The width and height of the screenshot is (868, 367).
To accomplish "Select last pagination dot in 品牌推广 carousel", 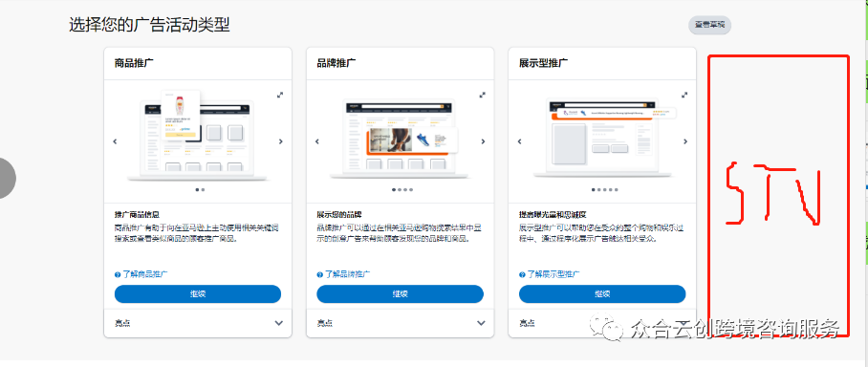I will pyautogui.click(x=412, y=190).
